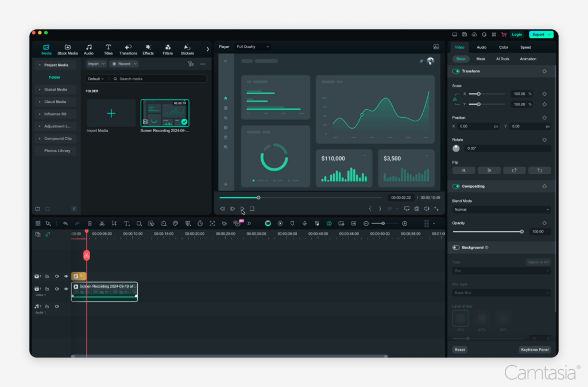Open the Titles panel
Image resolution: width=588 pixels, height=387 pixels.
(x=108, y=49)
